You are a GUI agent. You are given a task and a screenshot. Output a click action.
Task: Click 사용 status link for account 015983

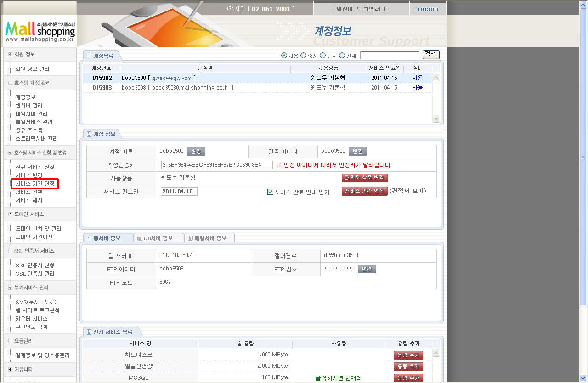coord(417,87)
